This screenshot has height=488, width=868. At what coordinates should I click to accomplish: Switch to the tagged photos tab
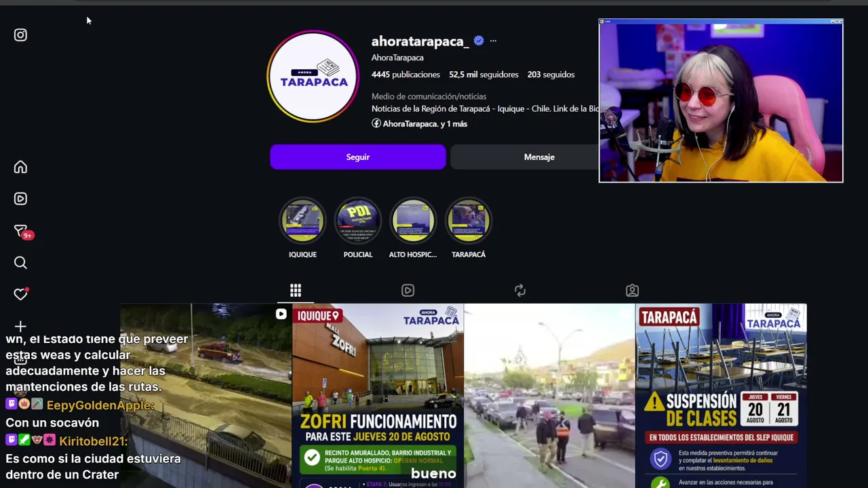632,291
